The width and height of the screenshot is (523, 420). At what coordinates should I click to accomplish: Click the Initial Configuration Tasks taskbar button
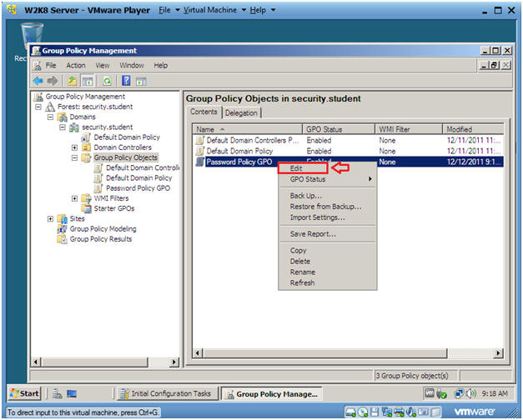(x=168, y=393)
